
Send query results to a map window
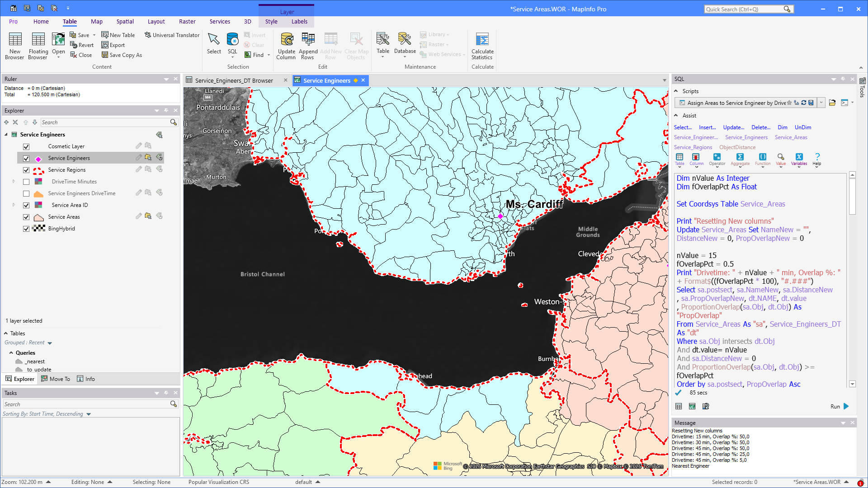point(692,406)
